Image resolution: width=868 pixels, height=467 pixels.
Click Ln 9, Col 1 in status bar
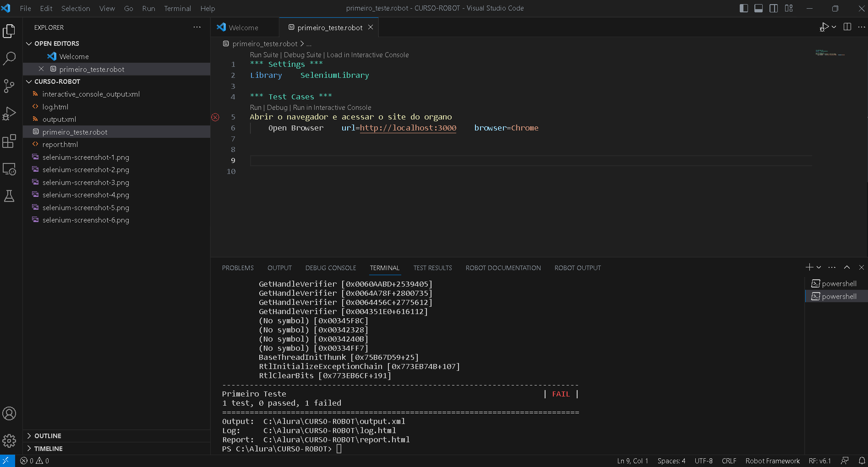(633, 461)
